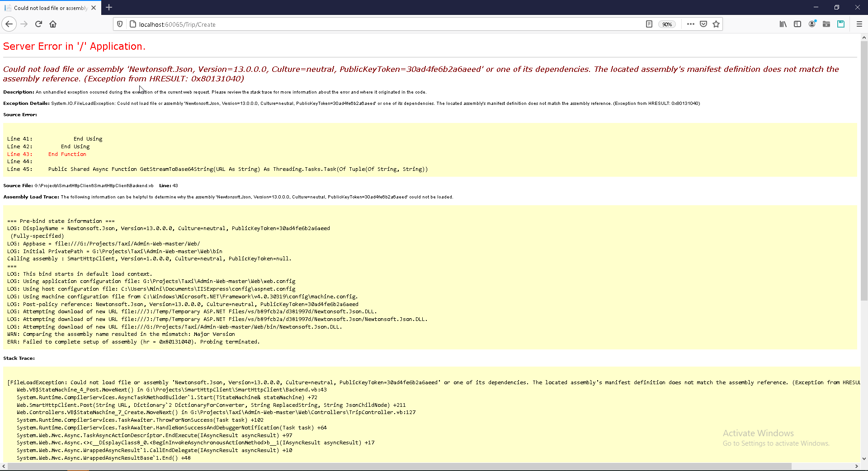Click the italic 'Could not load file or assembly' message
The height and width of the screenshot is (471, 868).
(x=421, y=74)
